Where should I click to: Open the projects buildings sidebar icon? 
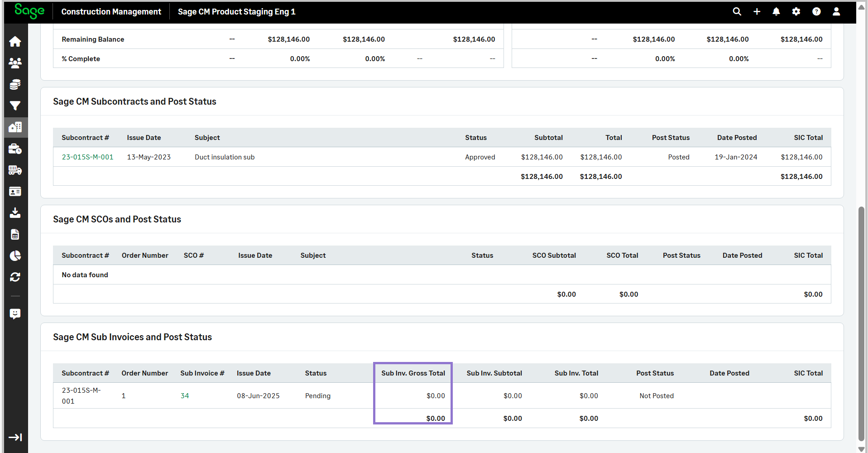tap(15, 127)
